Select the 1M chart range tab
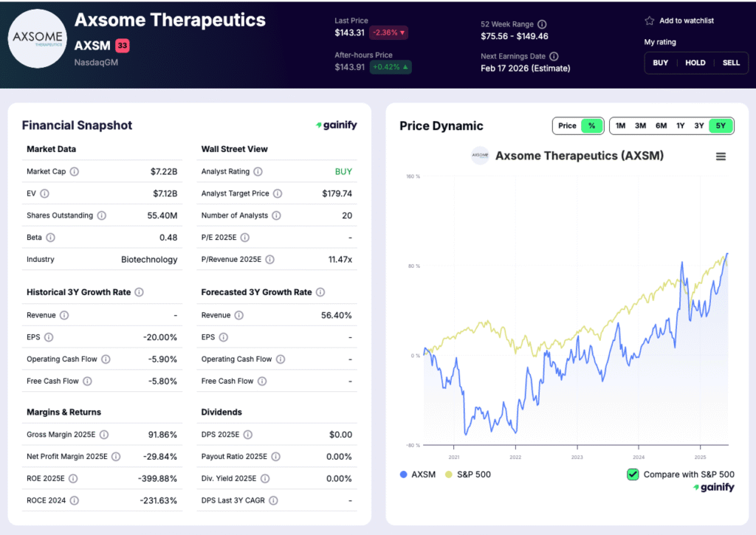Screen dimensions: 756x535 620,125
